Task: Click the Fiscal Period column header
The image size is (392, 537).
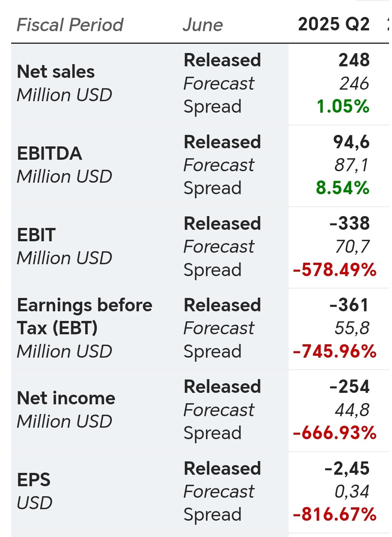Action: pyautogui.click(x=70, y=25)
